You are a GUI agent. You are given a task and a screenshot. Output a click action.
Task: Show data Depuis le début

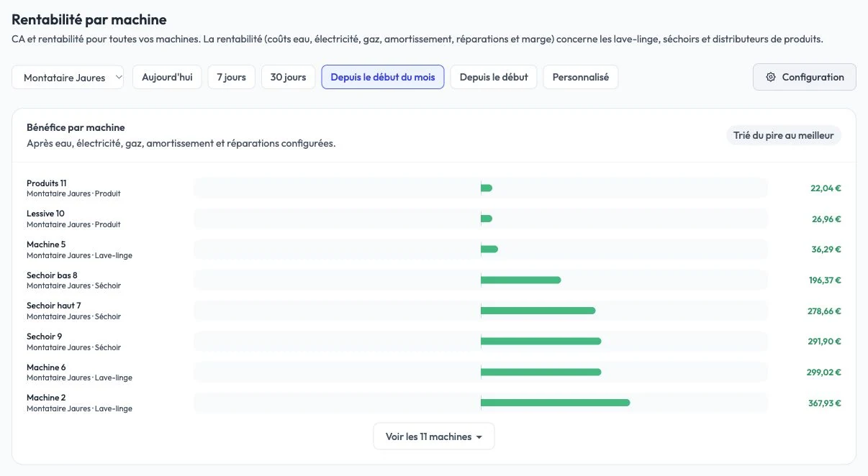[x=494, y=77]
